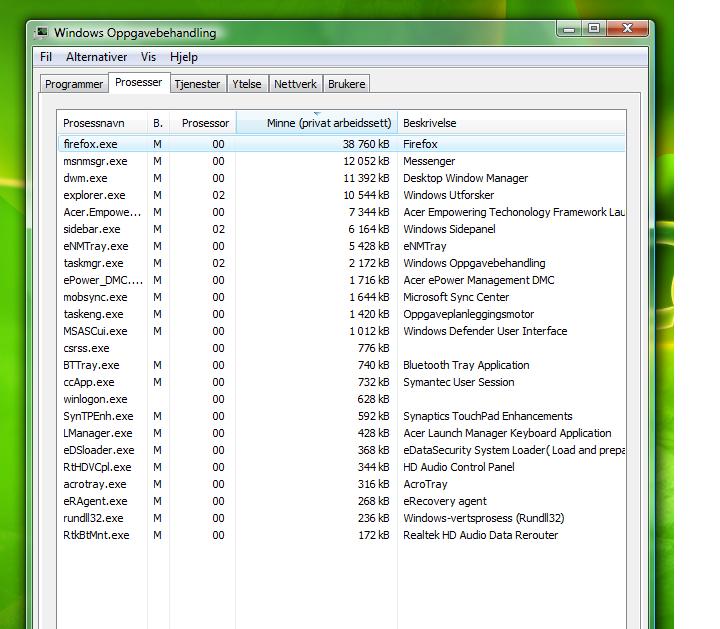
Task: Select the firefox.exe process row
Action: (x=90, y=144)
